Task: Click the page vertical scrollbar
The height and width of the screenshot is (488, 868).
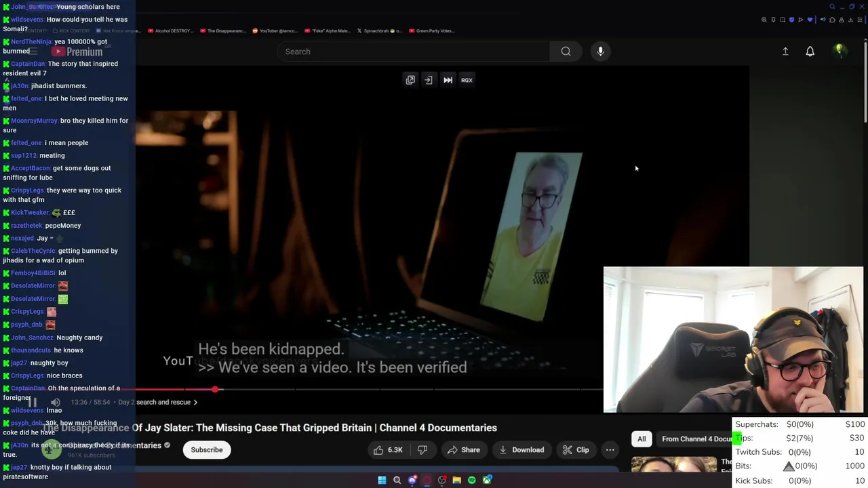Action: pyautogui.click(x=865, y=81)
